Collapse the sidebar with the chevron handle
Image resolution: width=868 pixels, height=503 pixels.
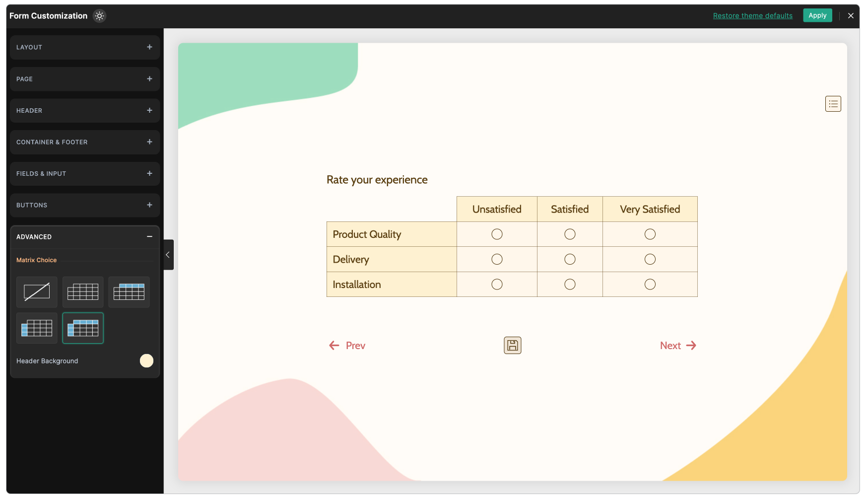pos(168,255)
